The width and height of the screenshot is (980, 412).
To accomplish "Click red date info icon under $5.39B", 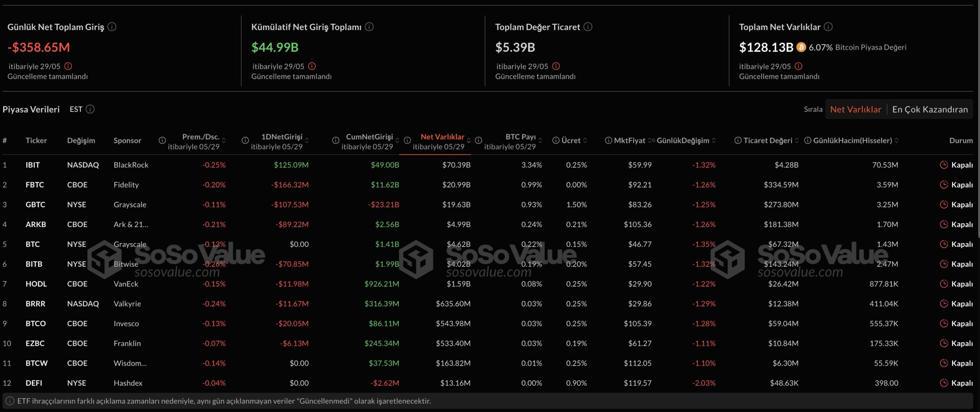I will (x=556, y=66).
